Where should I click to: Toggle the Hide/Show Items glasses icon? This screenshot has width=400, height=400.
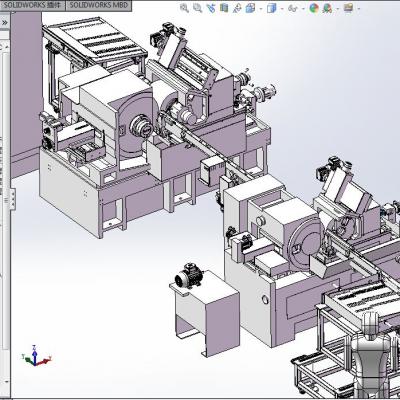coord(293,8)
